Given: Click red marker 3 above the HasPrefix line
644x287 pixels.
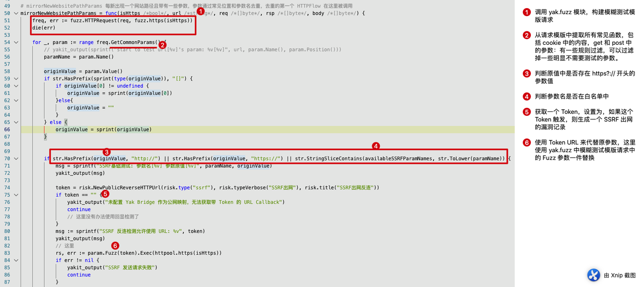Looking at the screenshot, I should pos(107,152).
